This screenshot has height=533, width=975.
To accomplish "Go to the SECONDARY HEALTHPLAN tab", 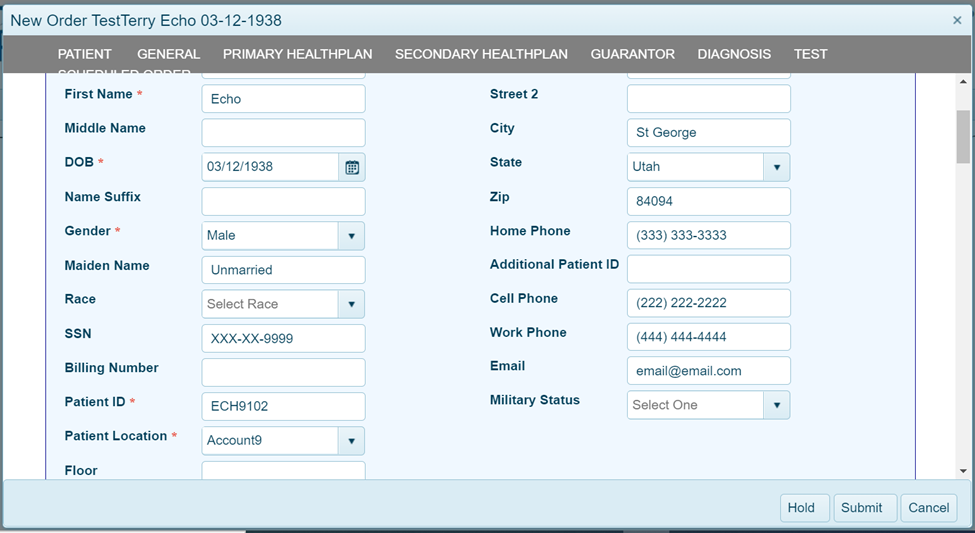I will [x=481, y=54].
